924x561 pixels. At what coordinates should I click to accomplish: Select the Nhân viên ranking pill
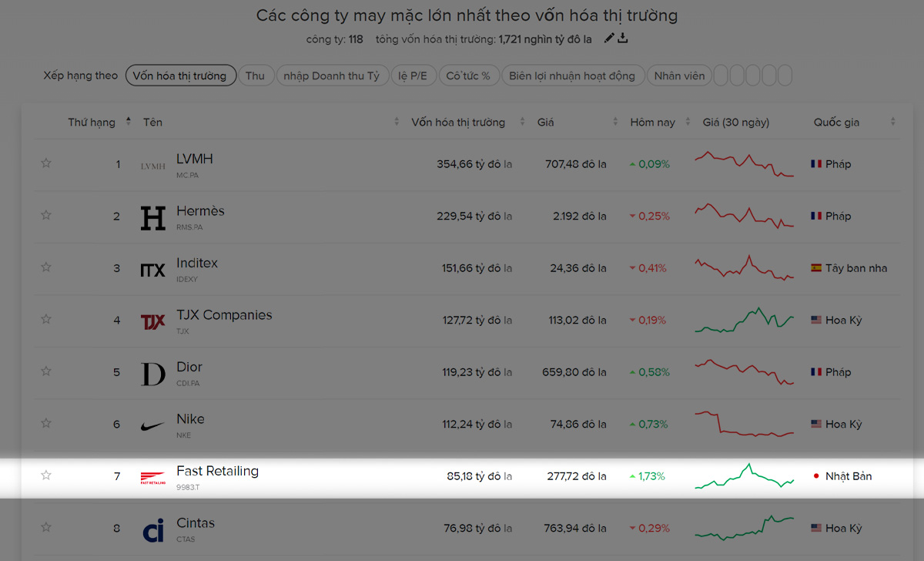coord(678,76)
